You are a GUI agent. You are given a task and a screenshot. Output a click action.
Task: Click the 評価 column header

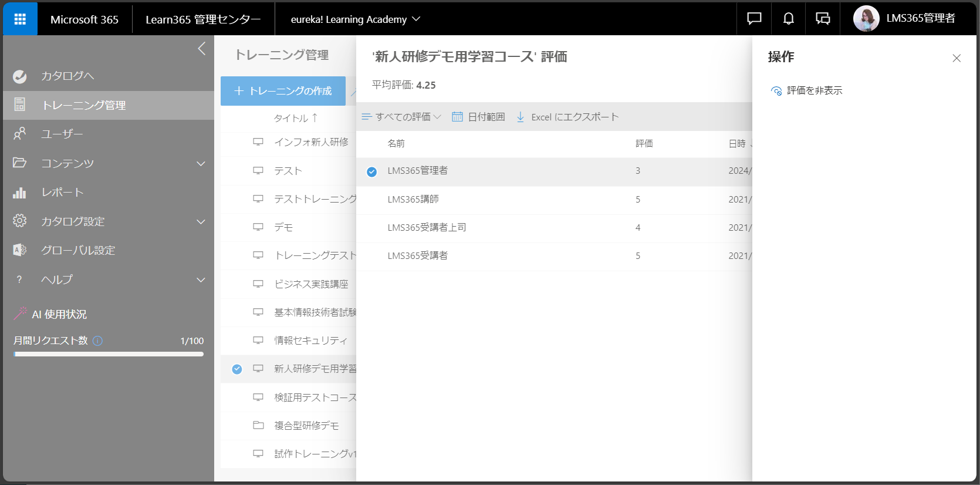click(x=644, y=143)
